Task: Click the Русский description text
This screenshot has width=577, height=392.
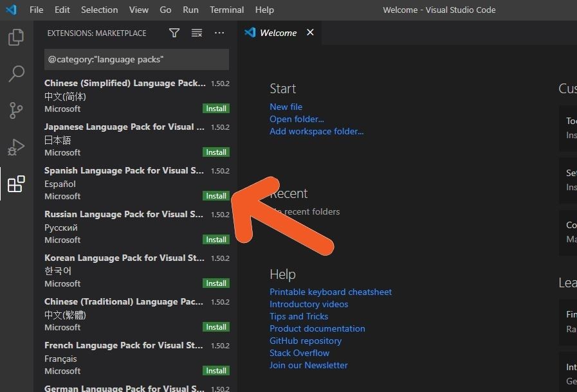Action: [61, 227]
